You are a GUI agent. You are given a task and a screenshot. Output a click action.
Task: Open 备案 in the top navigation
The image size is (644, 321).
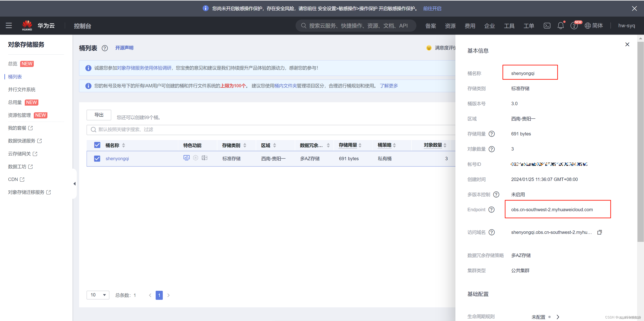pos(430,26)
